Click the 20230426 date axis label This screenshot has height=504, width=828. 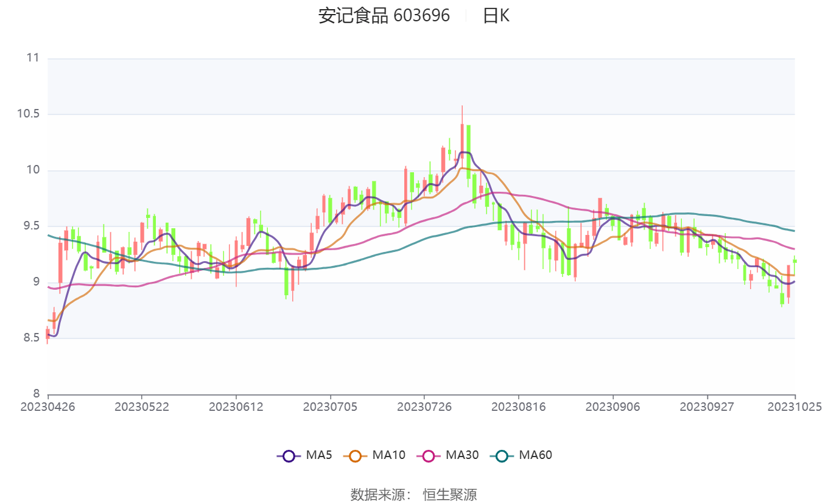pos(47,407)
